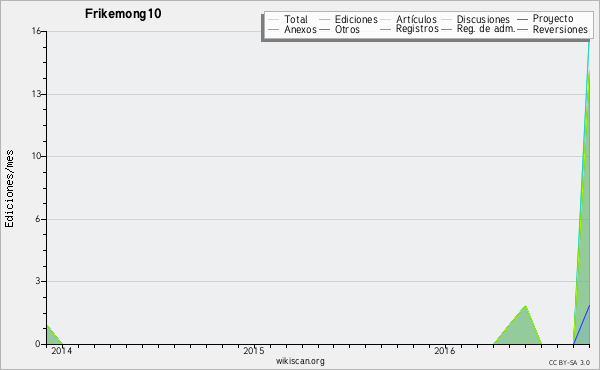Click the purple Otros line swatch
The height and width of the screenshot is (370, 600).
click(324, 29)
